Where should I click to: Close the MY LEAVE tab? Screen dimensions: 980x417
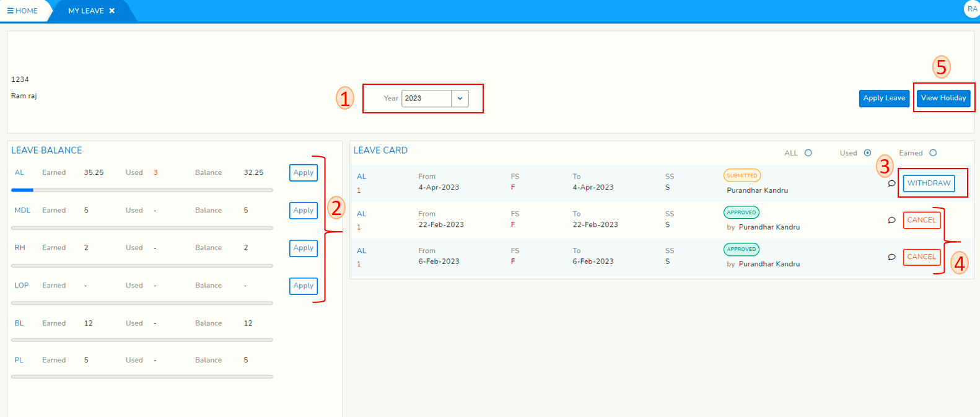[112, 11]
